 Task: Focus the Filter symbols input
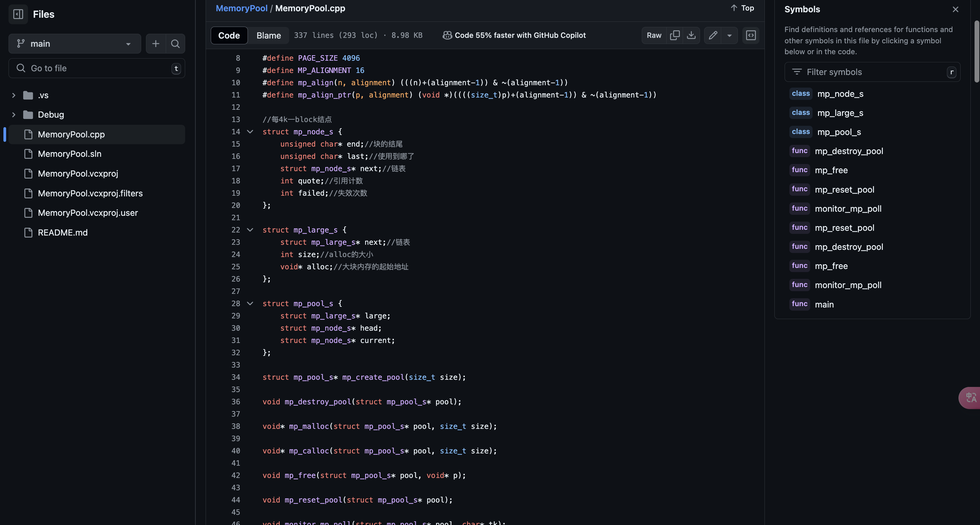pyautogui.click(x=872, y=72)
